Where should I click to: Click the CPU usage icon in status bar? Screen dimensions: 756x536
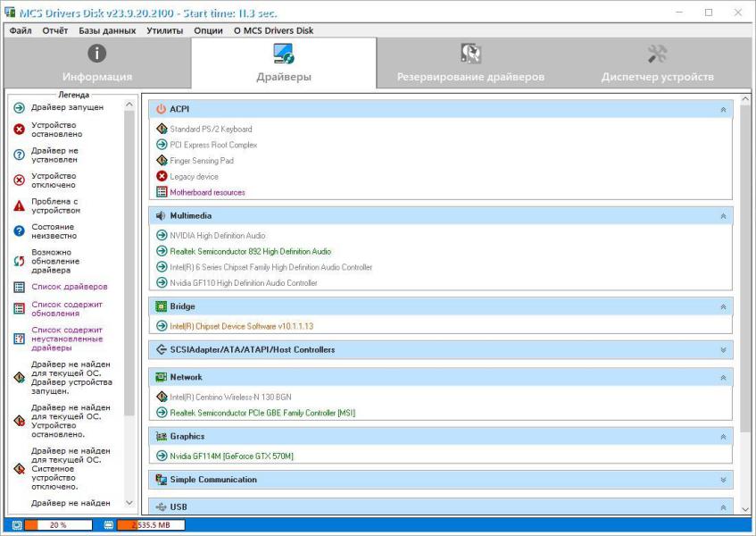(x=17, y=525)
